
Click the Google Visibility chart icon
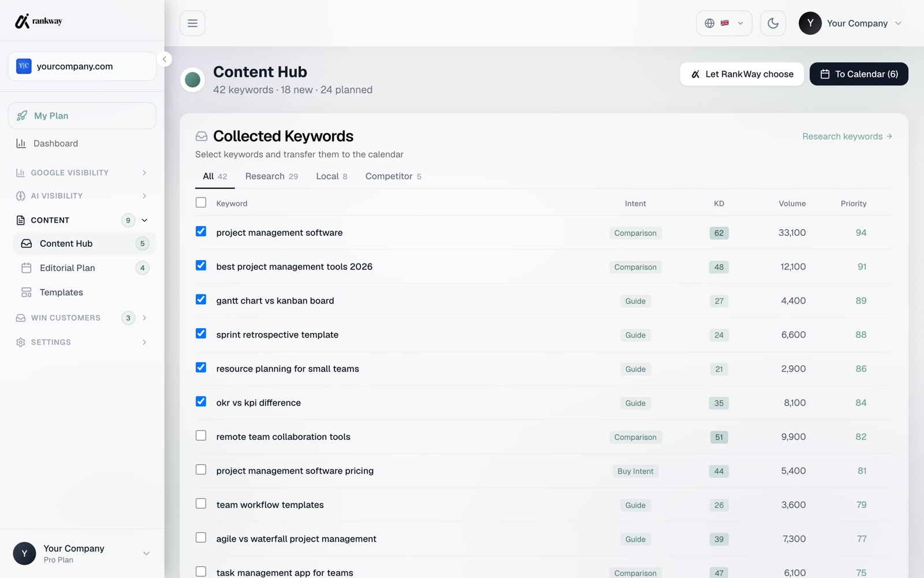(21, 173)
